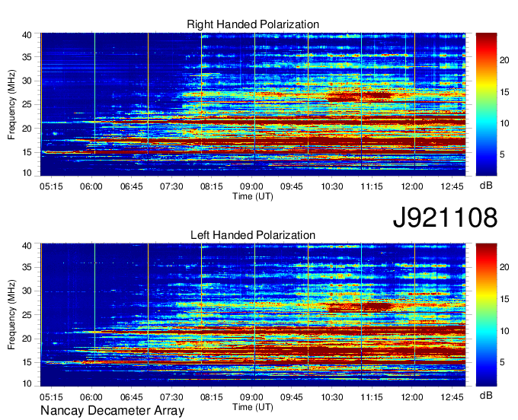Click the 20 tick on right-handed color bar

pos(504,60)
